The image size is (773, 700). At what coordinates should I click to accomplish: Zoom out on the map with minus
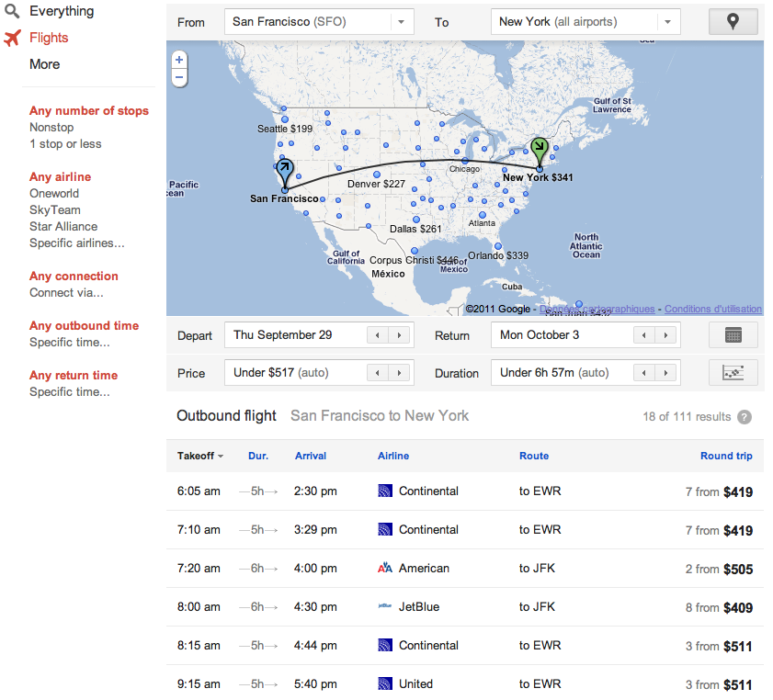click(179, 77)
